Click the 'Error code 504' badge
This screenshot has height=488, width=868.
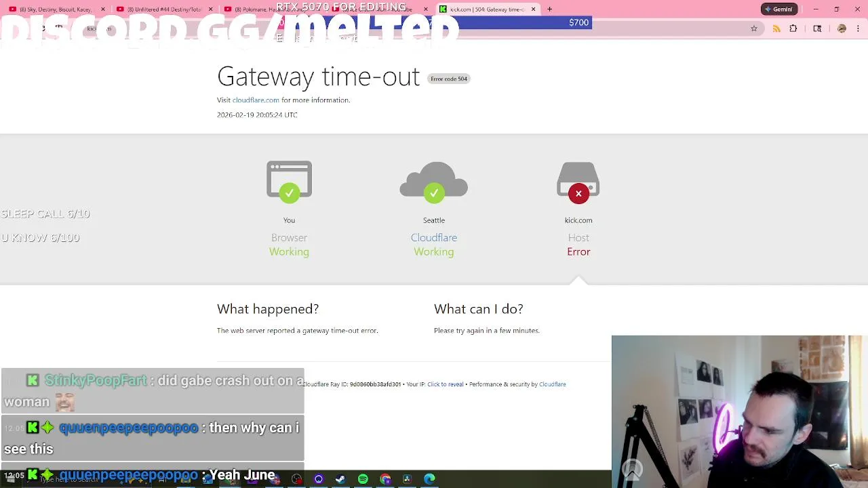tap(449, 79)
